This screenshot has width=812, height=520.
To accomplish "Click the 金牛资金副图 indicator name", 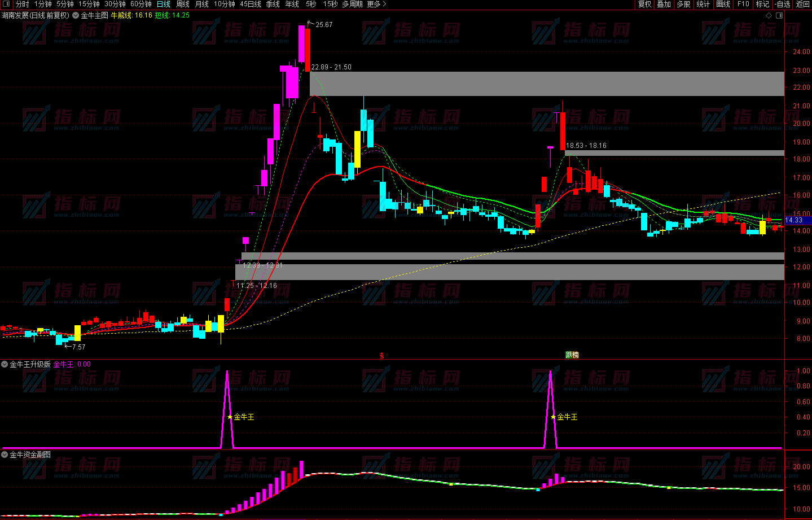I will pyautogui.click(x=30, y=455).
